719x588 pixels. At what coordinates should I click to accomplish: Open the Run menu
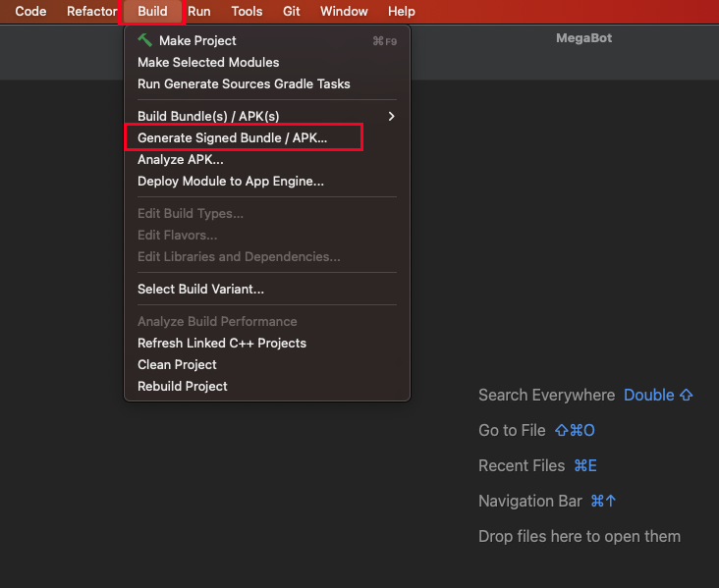click(199, 11)
